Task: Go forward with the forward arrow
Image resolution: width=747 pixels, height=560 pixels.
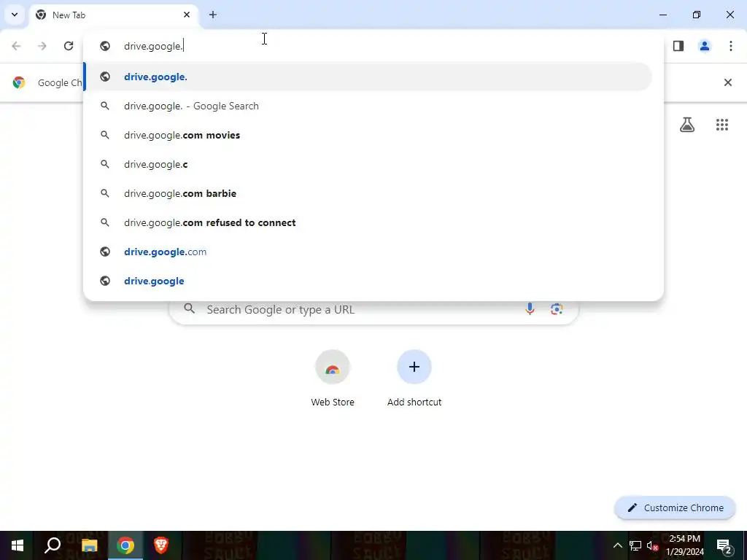Action: [x=42, y=46]
